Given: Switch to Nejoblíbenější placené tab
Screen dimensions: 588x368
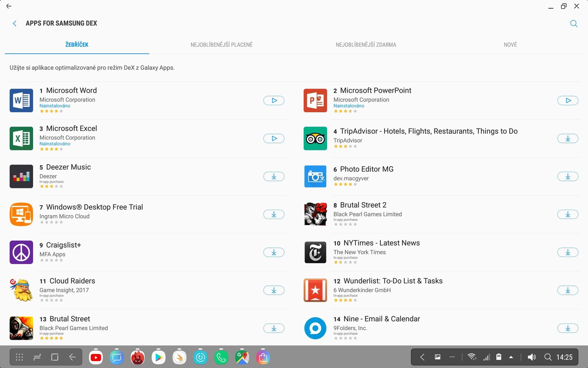Looking at the screenshot, I should [221, 45].
